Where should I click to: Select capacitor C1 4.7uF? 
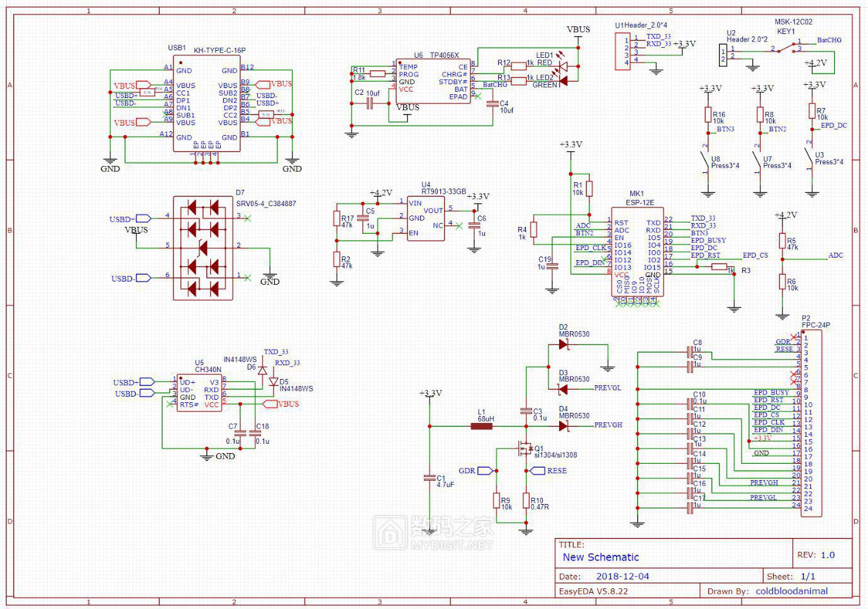pyautogui.click(x=430, y=478)
